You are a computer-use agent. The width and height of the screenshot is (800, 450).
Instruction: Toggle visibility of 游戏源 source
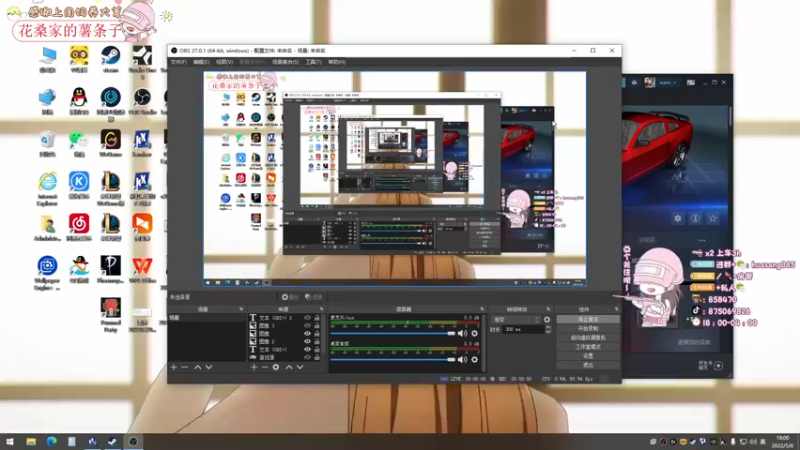(307, 357)
